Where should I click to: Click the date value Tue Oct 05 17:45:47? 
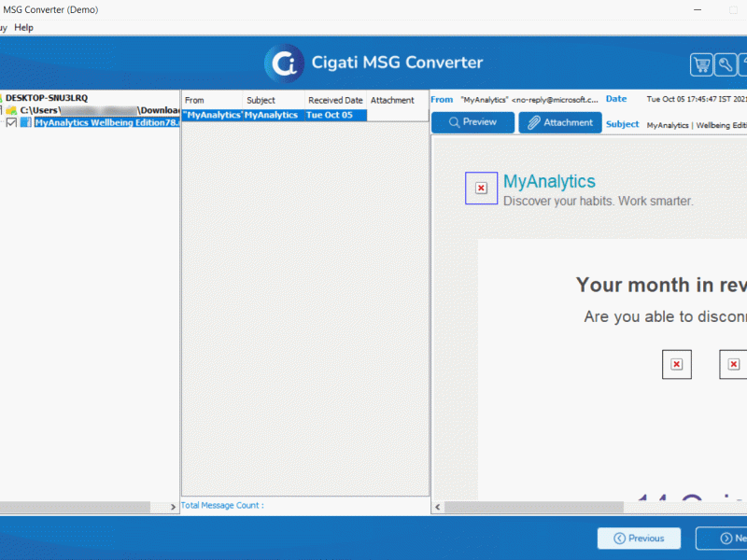697,100
